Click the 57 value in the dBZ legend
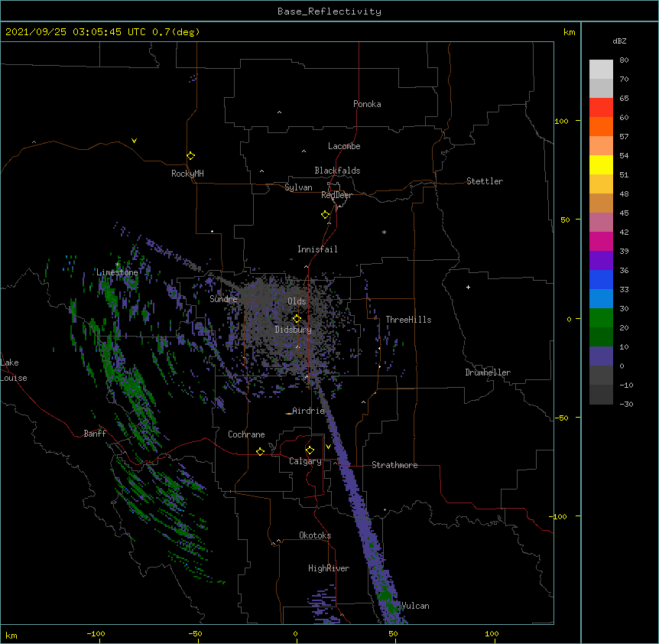Screen dimensions: 659x644 pos(624,137)
